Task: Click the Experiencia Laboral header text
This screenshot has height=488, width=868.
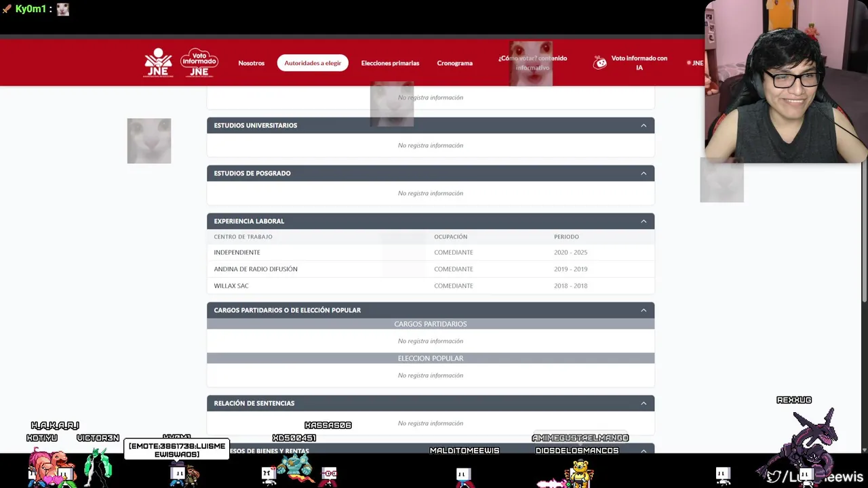Action: click(249, 221)
